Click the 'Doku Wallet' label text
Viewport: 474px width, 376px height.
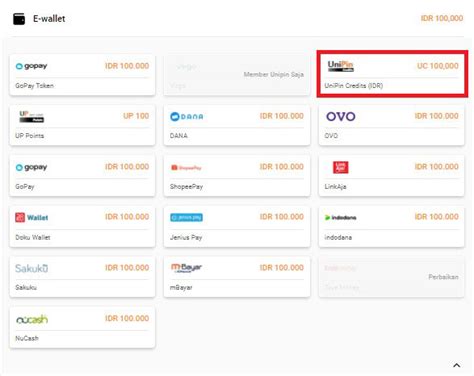click(33, 237)
